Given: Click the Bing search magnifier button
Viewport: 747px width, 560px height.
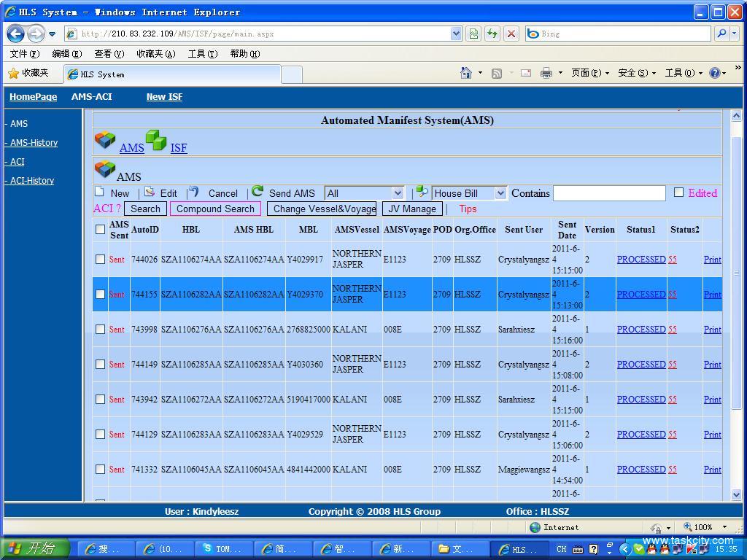Looking at the screenshot, I should point(722,34).
